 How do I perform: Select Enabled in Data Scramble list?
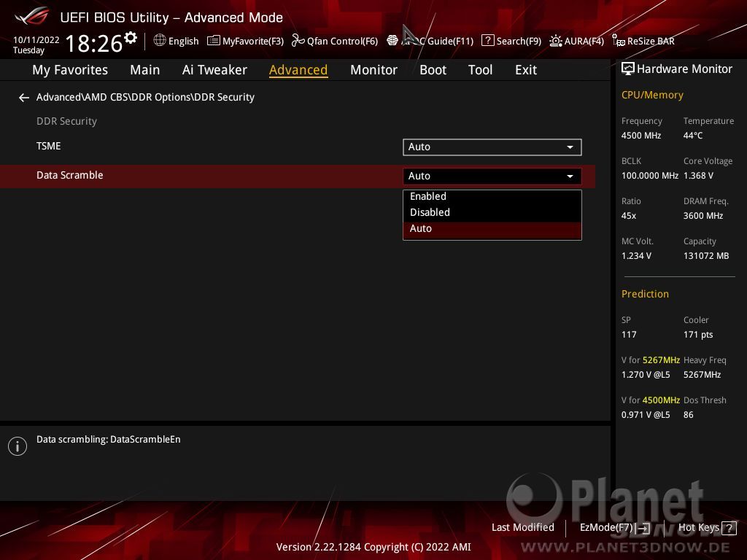492,196
